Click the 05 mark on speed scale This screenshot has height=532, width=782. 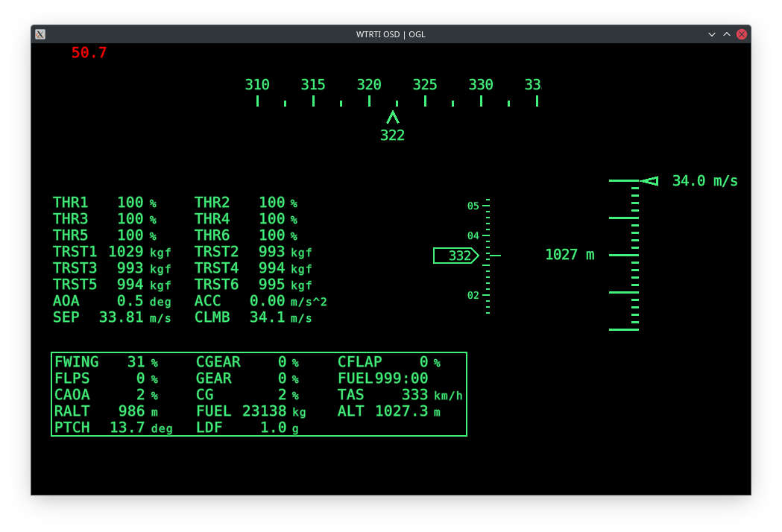pyautogui.click(x=473, y=206)
